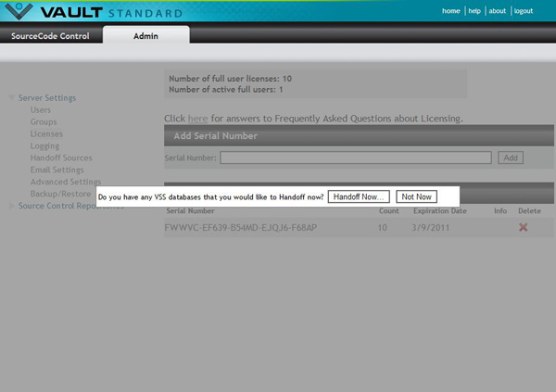Open Email Settings in sidebar
This screenshot has height=392, width=556.
click(x=57, y=171)
